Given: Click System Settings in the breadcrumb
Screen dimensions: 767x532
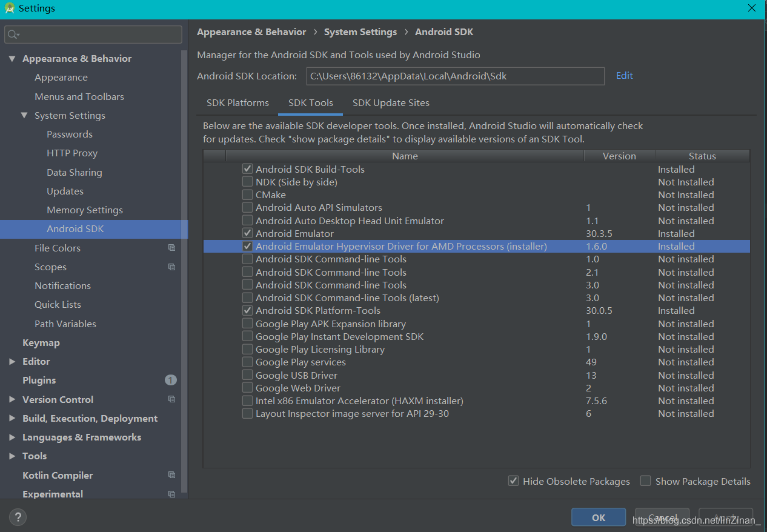Looking at the screenshot, I should pyautogui.click(x=360, y=32).
